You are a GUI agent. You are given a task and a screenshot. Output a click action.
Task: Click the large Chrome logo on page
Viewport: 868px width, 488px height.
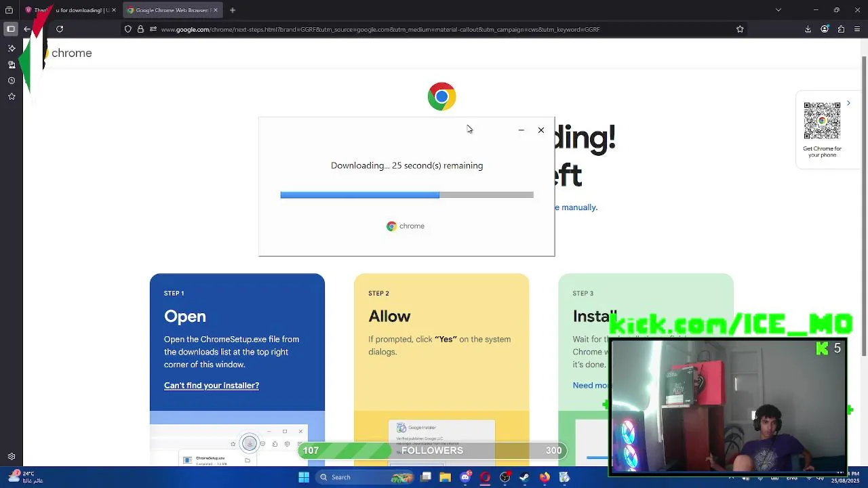click(x=441, y=97)
